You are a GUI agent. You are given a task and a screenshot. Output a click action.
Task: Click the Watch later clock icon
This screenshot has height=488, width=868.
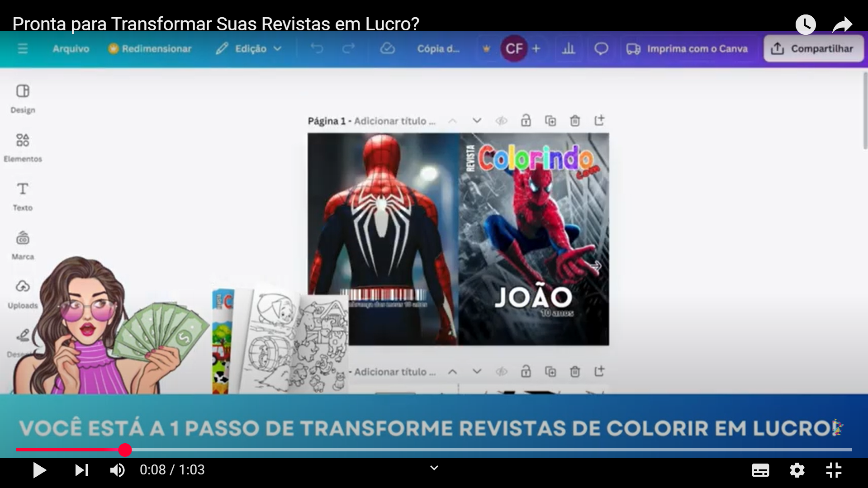[806, 24]
